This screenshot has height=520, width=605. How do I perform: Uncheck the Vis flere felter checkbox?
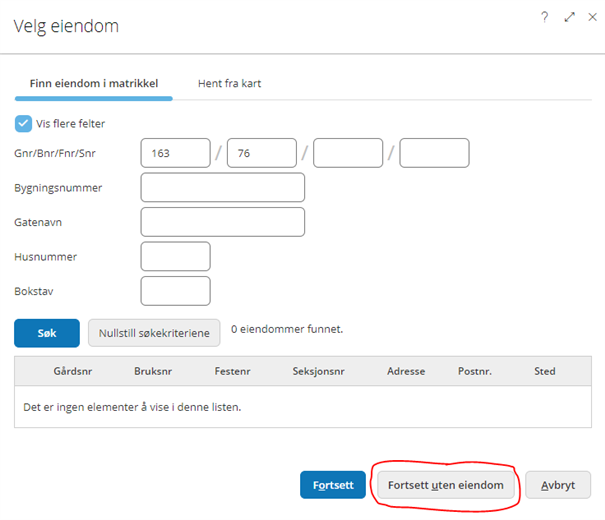(x=23, y=124)
